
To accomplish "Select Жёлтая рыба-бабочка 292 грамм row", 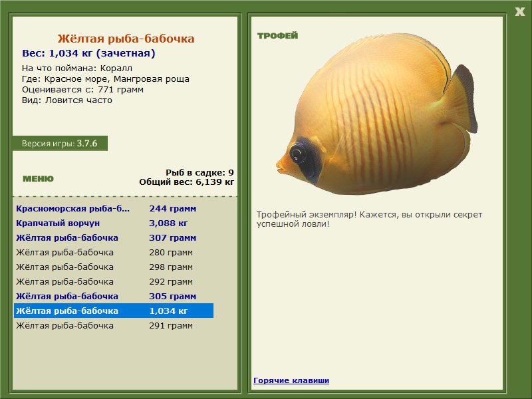I will (x=114, y=281).
